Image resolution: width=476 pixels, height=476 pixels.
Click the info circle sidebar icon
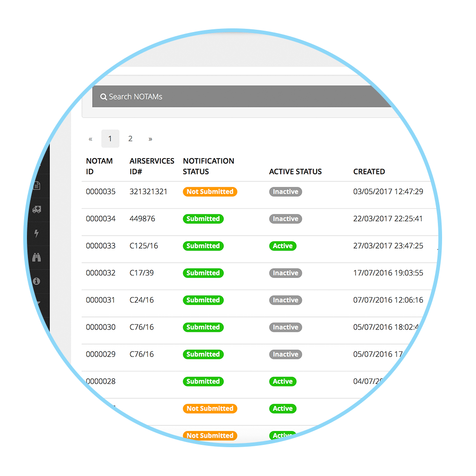click(x=37, y=281)
